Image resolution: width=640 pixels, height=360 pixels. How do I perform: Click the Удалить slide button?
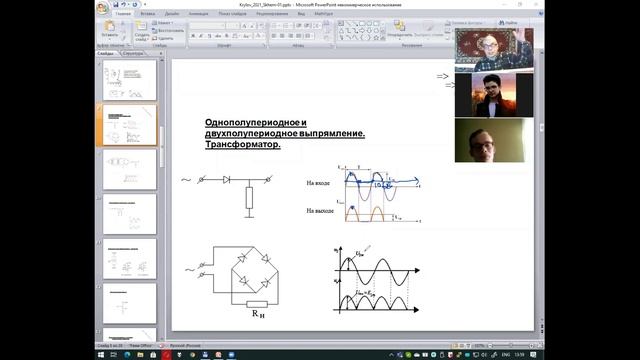click(x=162, y=38)
